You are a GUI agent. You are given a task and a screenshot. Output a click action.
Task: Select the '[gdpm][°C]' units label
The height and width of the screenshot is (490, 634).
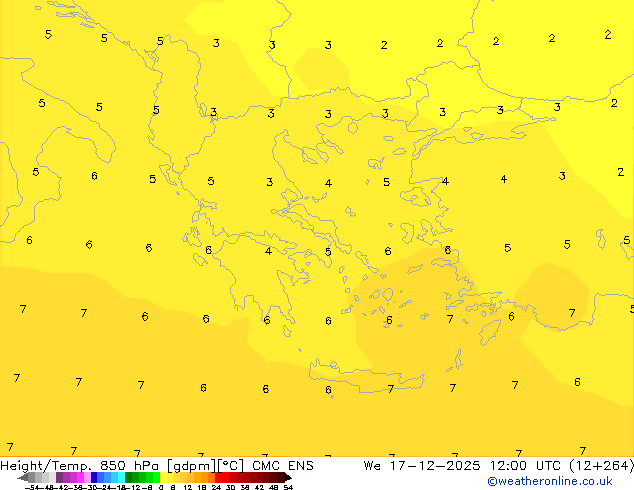click(205, 466)
